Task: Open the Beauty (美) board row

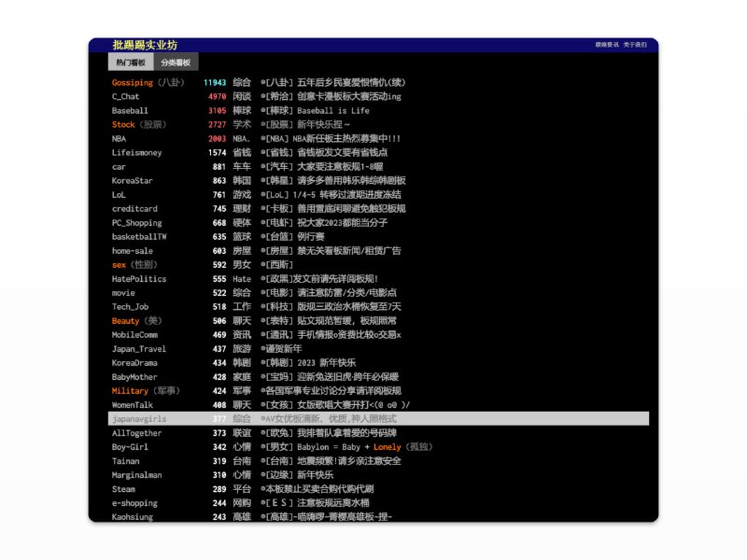Action: [378, 321]
